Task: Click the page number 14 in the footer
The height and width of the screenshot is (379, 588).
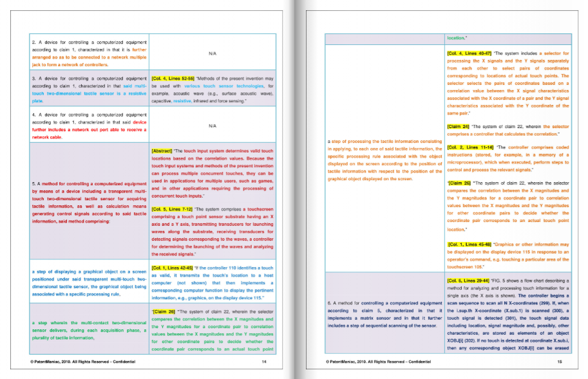Action: [x=264, y=362]
